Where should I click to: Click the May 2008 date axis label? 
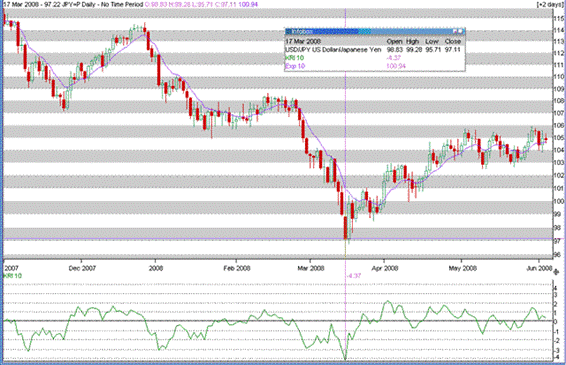pos(462,268)
